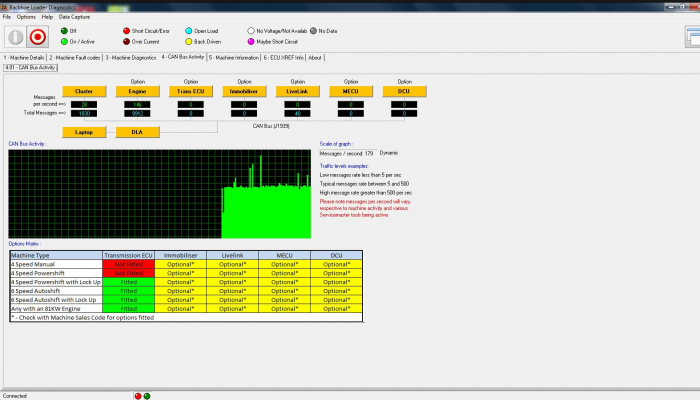
Task: Click Cluster total messages value
Action: pyautogui.click(x=84, y=113)
